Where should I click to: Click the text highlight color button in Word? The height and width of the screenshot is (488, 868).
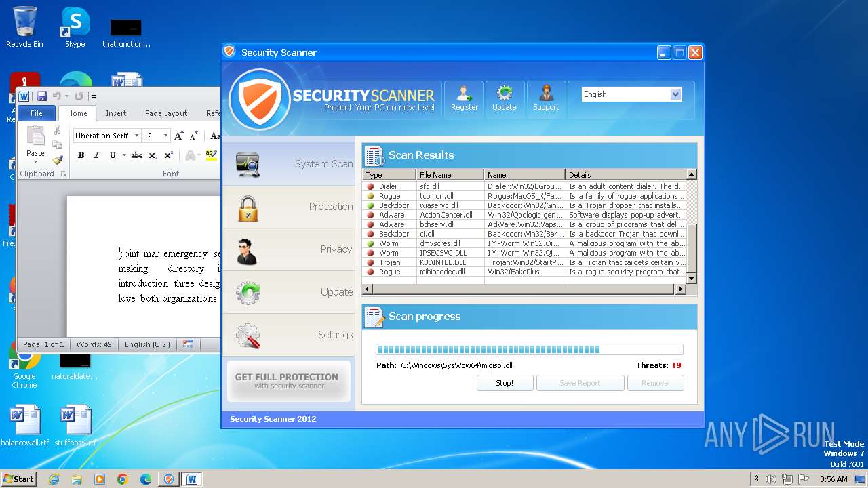pyautogui.click(x=211, y=155)
